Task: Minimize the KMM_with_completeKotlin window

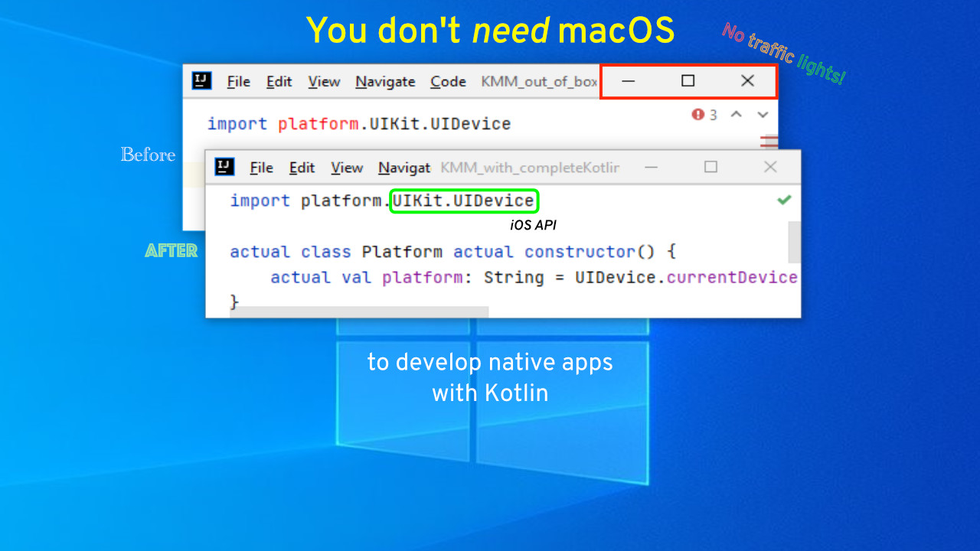Action: click(652, 167)
